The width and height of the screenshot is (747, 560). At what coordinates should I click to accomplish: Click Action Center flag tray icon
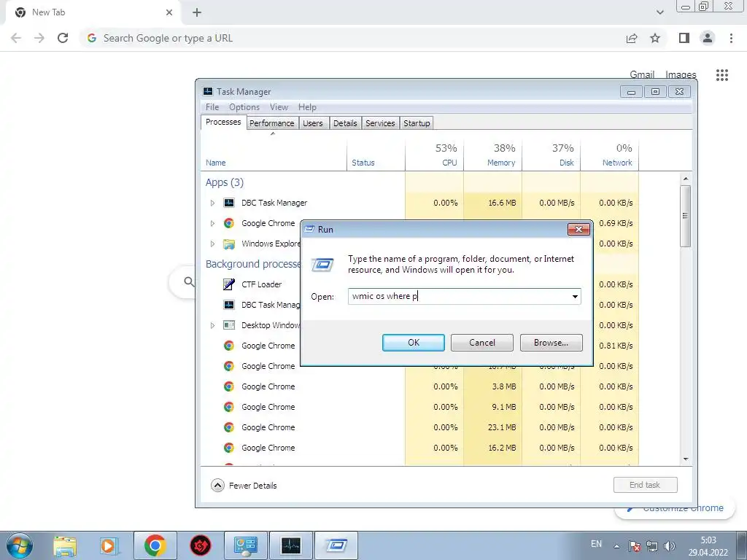[x=635, y=545]
